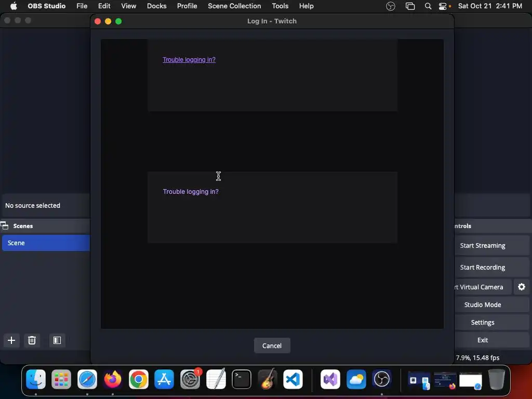Close the Log In - Twitch window
This screenshot has height=399, width=532.
point(98,21)
